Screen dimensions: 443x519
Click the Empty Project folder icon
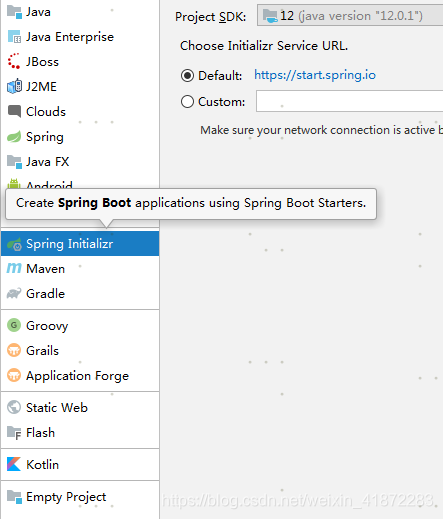coord(14,497)
